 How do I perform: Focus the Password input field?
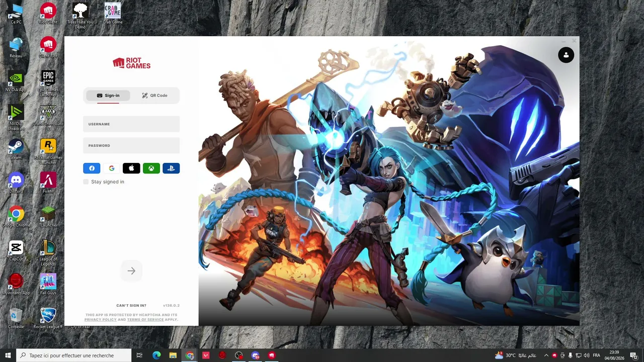(131, 145)
